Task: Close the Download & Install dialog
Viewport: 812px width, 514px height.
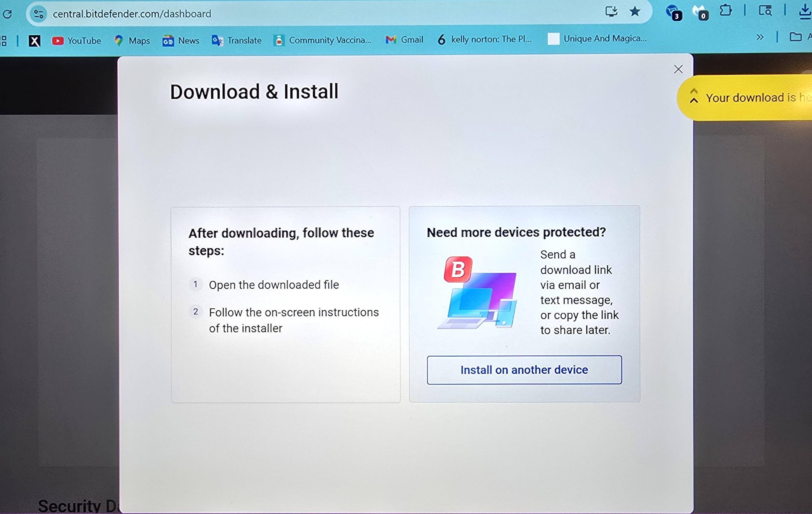Action: [678, 69]
